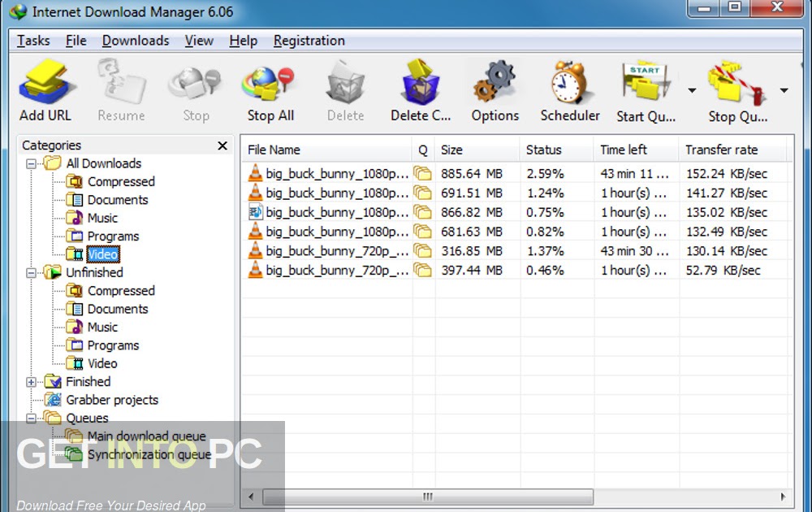Click the Delete Completed toolbar icon

point(420,82)
